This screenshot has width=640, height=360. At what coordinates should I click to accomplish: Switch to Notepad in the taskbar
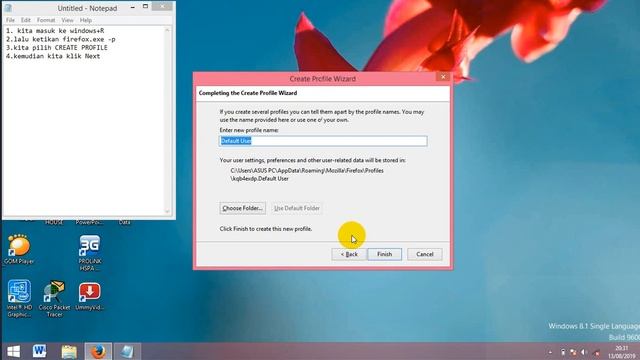(x=127, y=351)
